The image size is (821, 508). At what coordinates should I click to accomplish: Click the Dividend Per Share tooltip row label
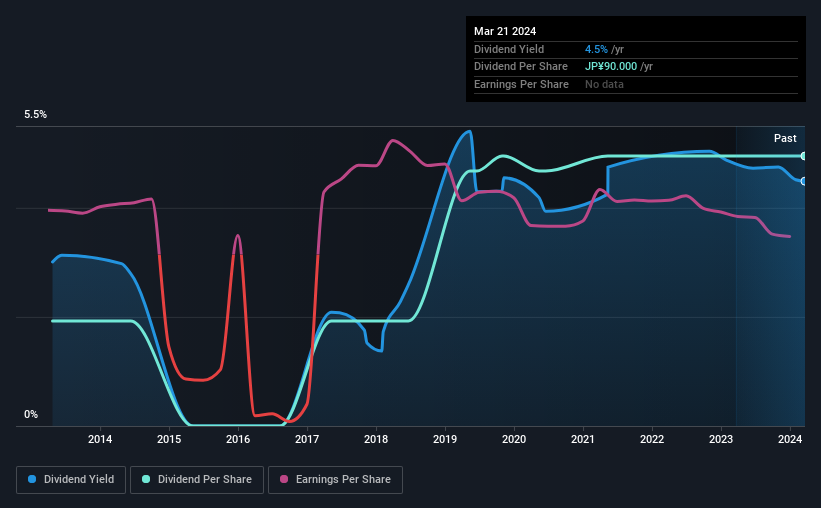pos(521,67)
